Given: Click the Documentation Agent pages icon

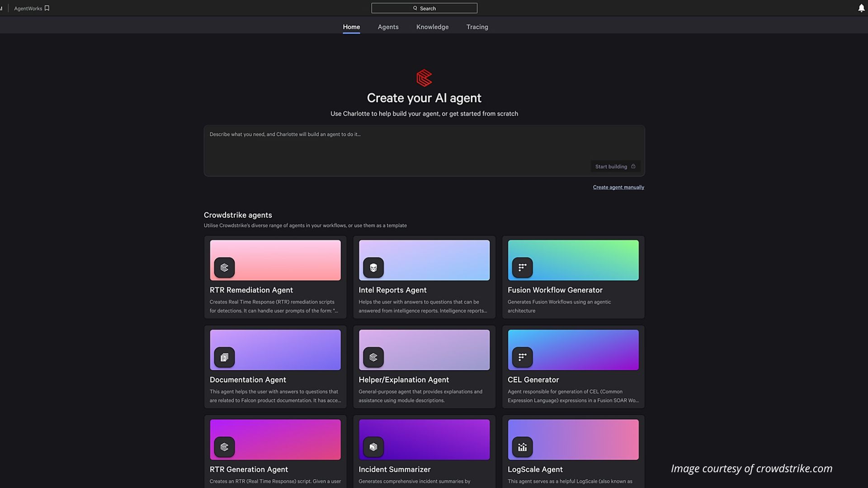Looking at the screenshot, I should 224,357.
